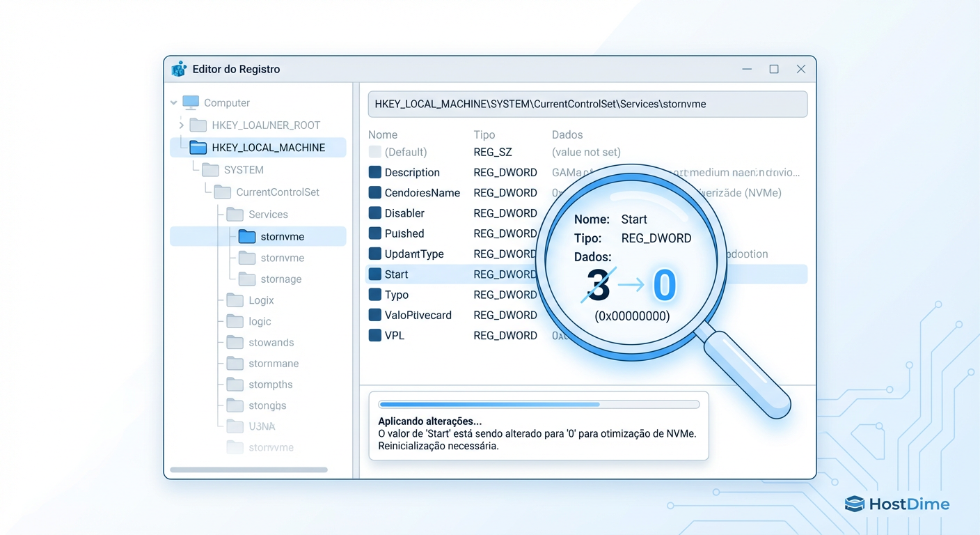Click the Nome column header
The image size is (980, 535).
coord(384,134)
